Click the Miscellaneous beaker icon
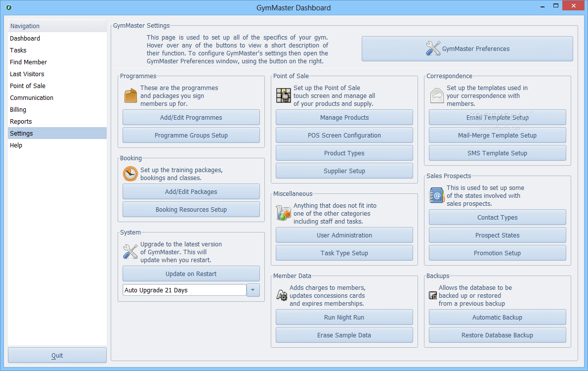588x371 pixels. 284,213
